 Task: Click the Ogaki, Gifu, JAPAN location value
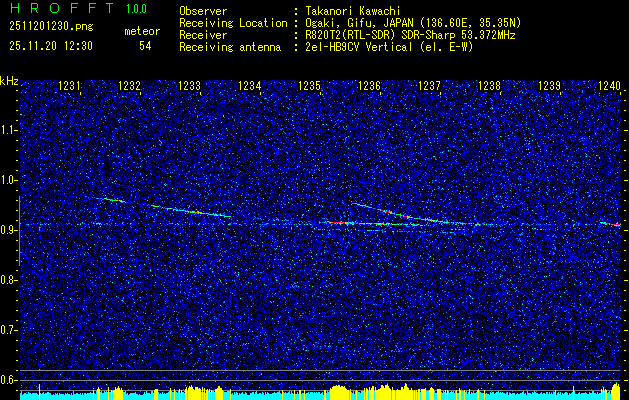pos(413,23)
